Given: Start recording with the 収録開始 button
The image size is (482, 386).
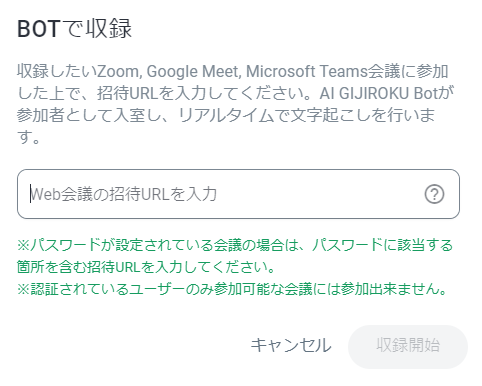Looking at the screenshot, I should point(408,346).
